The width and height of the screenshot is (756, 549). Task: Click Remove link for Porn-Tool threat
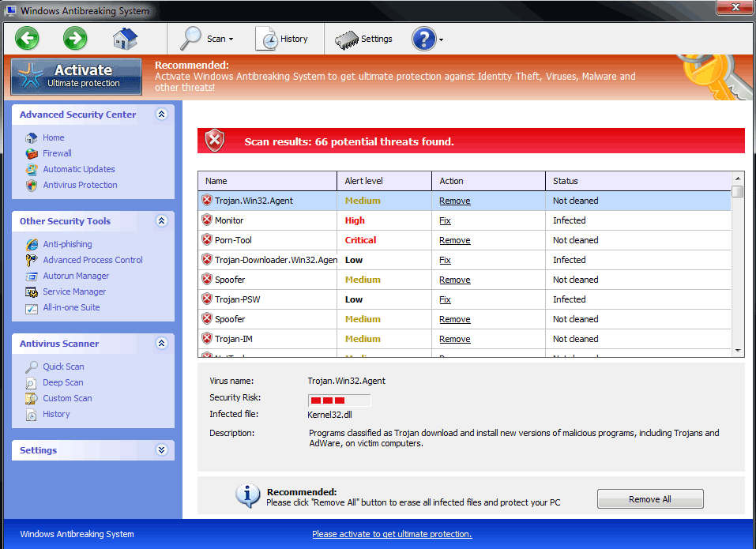click(454, 240)
